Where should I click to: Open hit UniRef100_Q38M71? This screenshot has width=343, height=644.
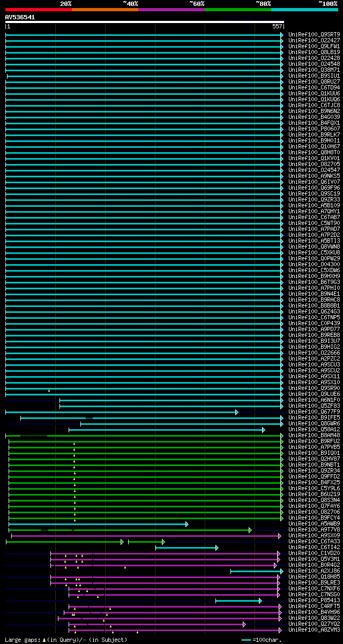click(x=314, y=70)
